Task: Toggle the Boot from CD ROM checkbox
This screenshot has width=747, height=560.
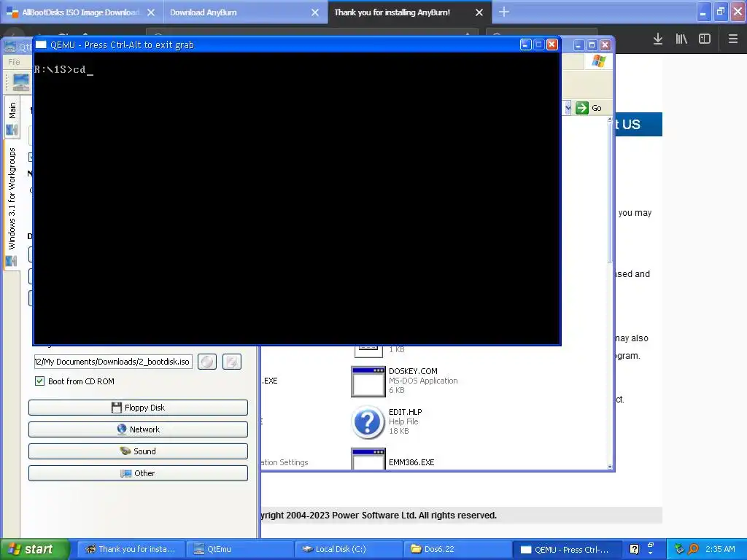Action: [39, 381]
